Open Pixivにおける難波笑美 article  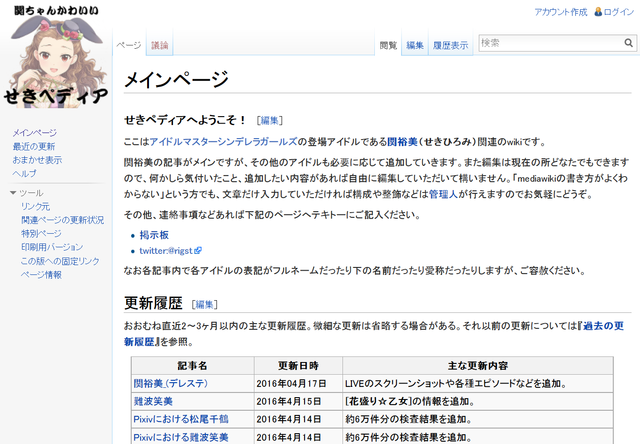pyautogui.click(x=181, y=437)
